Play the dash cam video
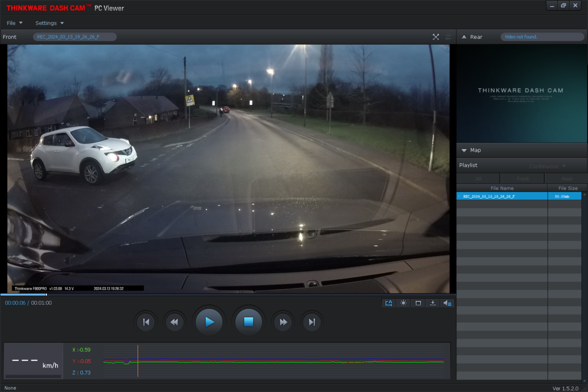This screenshot has height=392, width=588. tap(209, 322)
